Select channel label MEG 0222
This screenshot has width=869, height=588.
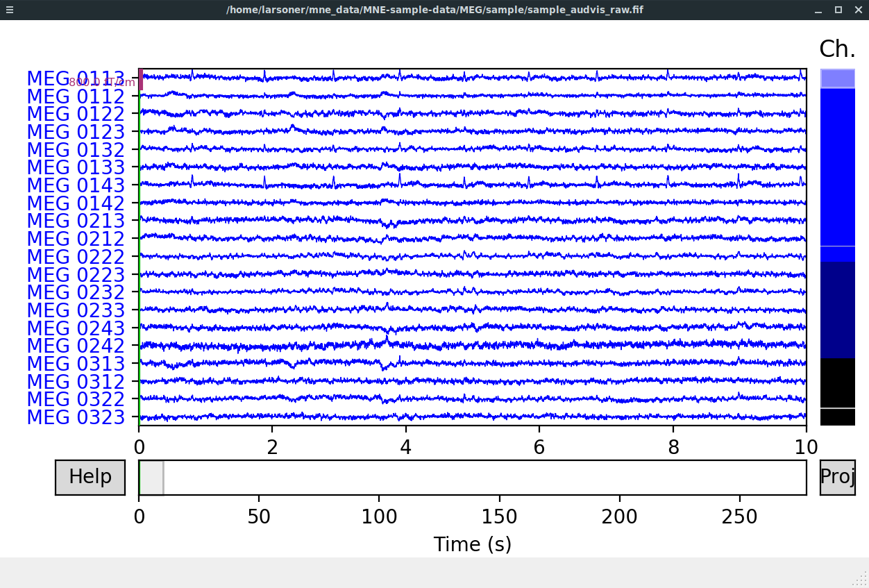76,257
